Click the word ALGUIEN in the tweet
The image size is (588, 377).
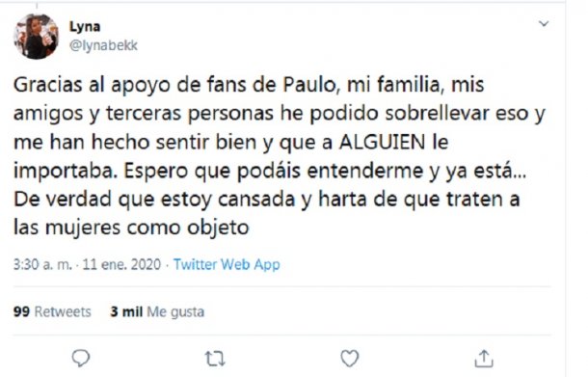(x=382, y=142)
